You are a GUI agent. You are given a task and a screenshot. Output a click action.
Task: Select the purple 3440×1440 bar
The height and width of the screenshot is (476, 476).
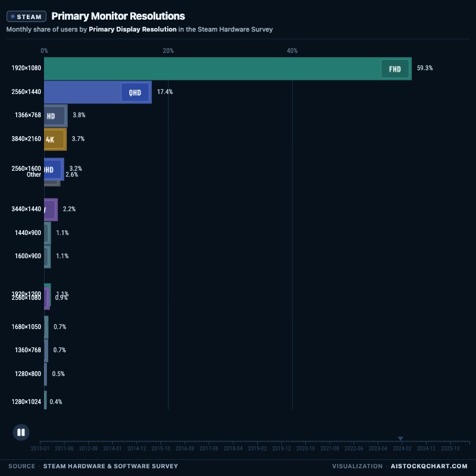[x=51, y=209]
